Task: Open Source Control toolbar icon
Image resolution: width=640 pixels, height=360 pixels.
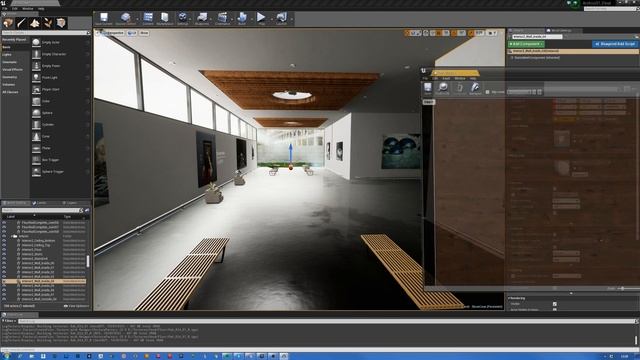Action: 125,18
